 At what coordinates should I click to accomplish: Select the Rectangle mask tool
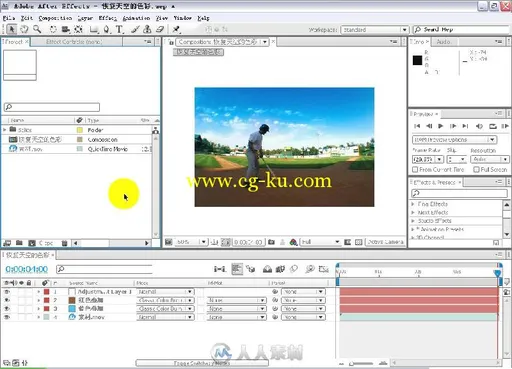94,29
